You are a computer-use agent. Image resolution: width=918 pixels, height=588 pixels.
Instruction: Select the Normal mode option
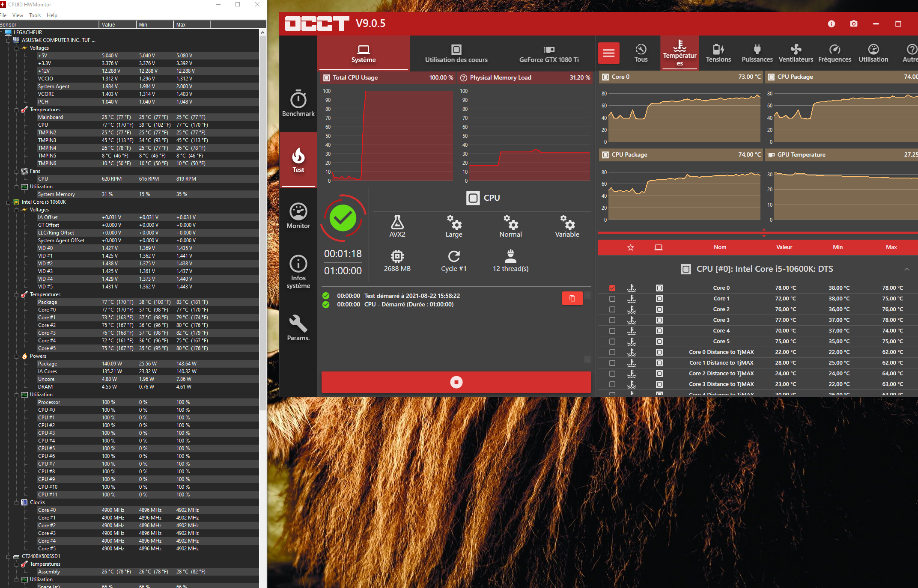tap(510, 226)
